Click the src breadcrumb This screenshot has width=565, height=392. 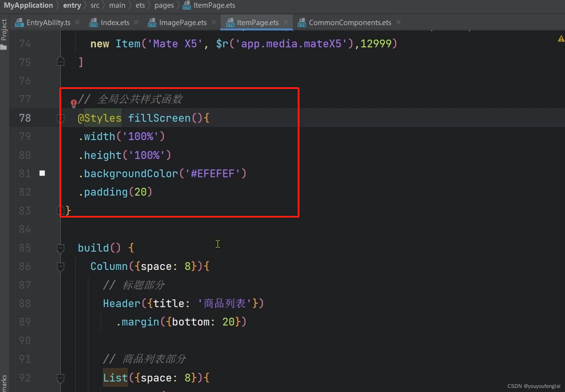(95, 5)
